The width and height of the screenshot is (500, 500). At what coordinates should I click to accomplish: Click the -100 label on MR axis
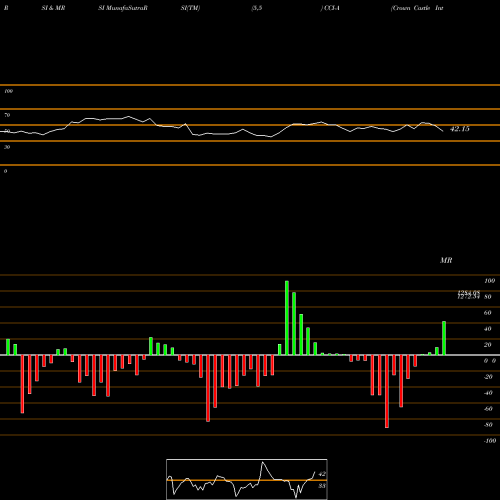click(490, 441)
